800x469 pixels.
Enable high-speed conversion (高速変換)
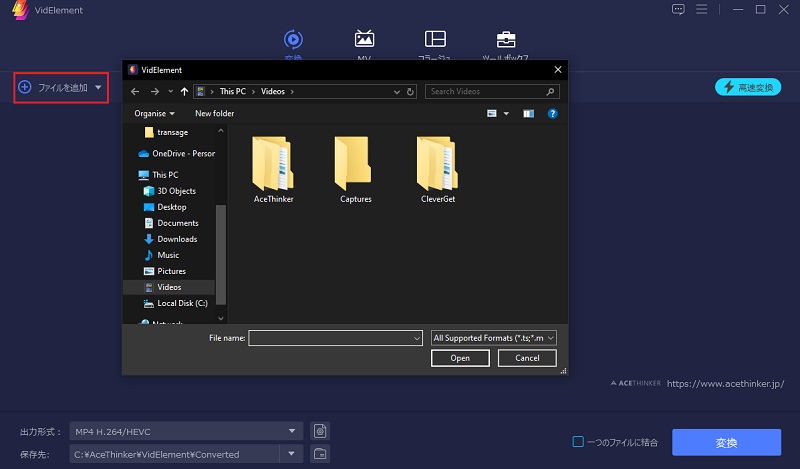[748, 87]
